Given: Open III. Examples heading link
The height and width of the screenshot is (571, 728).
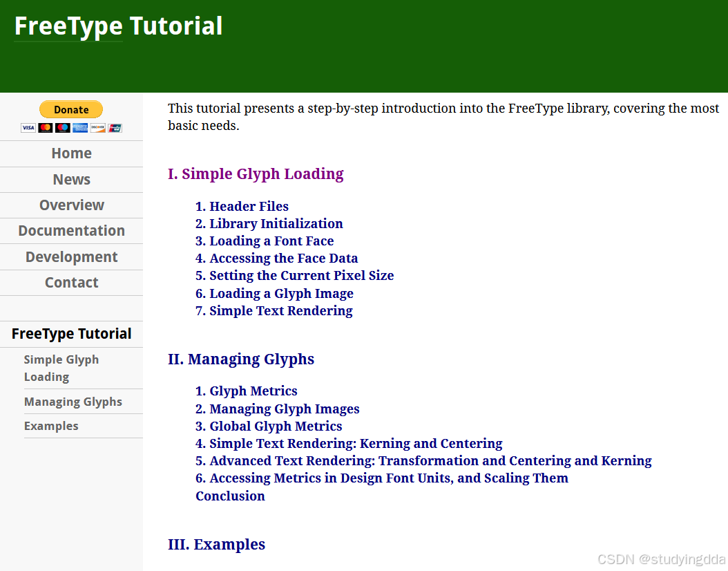Looking at the screenshot, I should pyautogui.click(x=216, y=544).
